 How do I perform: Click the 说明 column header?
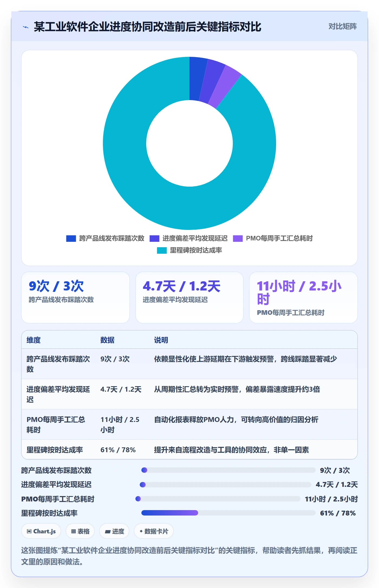(161, 340)
